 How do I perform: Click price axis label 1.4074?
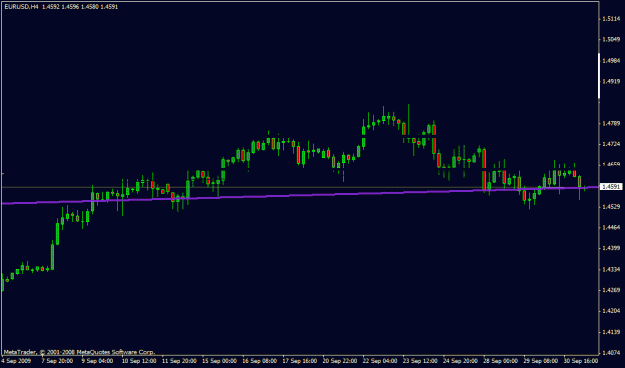pos(611,353)
